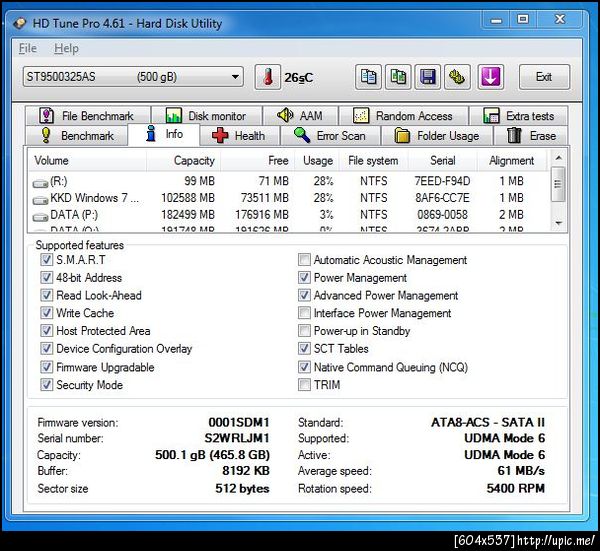Select the '102588 MB' capacity cell
This screenshot has width=600, height=551.
point(188,198)
